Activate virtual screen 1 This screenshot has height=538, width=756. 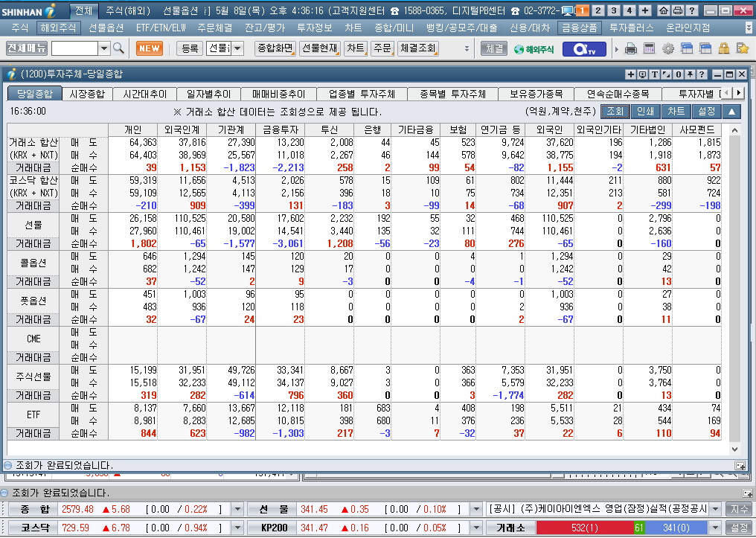tap(583, 10)
